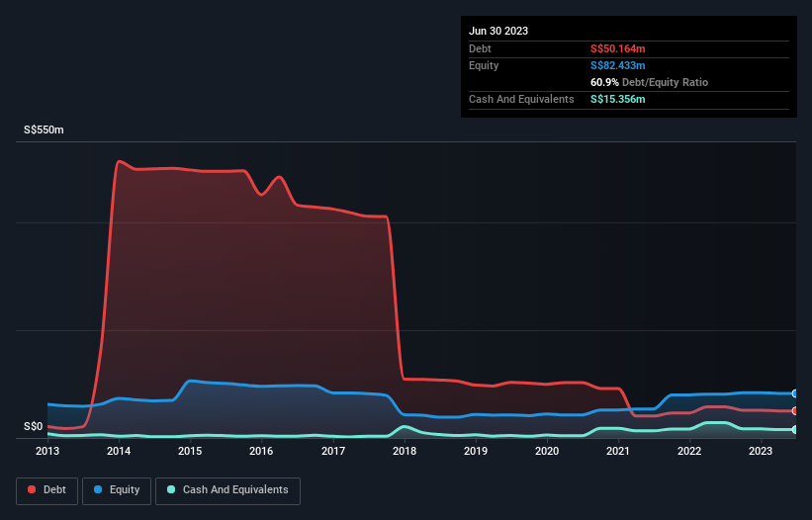
Task: Click the 2013 x-axis label
Action: [47, 451]
